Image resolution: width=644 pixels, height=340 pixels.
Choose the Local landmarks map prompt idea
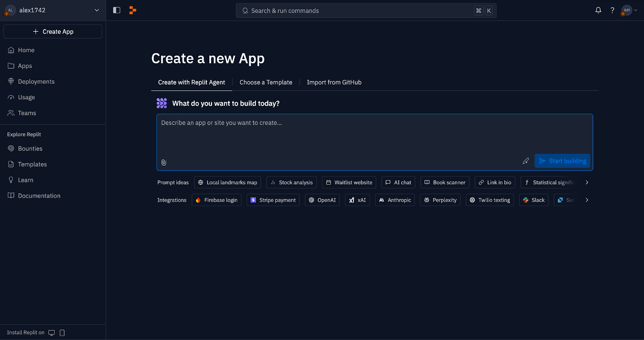pos(227,183)
